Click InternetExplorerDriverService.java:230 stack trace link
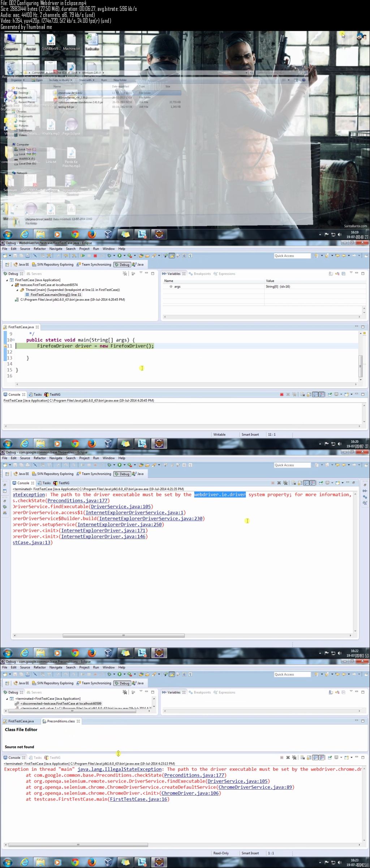The height and width of the screenshot is (868, 370). [151, 518]
